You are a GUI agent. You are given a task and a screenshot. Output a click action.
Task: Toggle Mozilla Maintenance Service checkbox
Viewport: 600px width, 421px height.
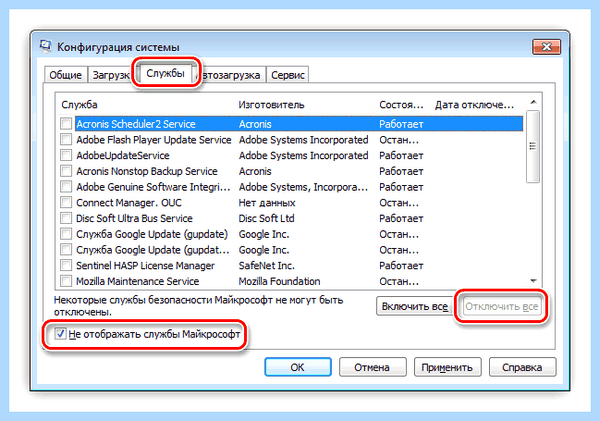tap(66, 281)
